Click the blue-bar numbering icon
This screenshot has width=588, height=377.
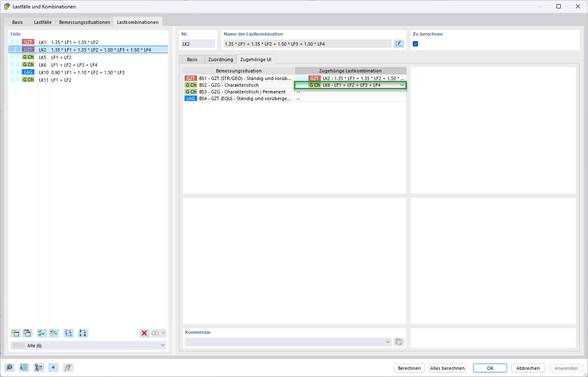tap(83, 333)
